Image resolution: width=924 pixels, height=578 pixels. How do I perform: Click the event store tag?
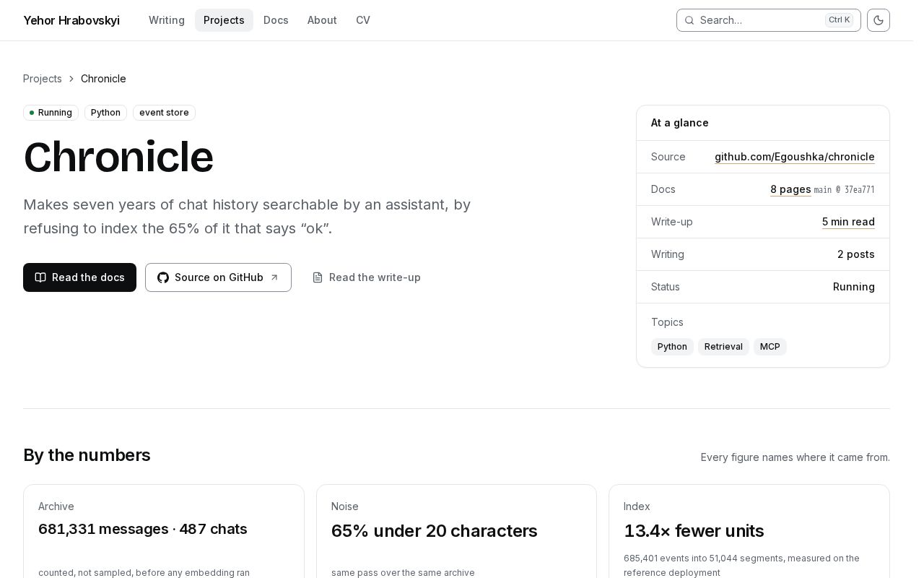[164, 113]
